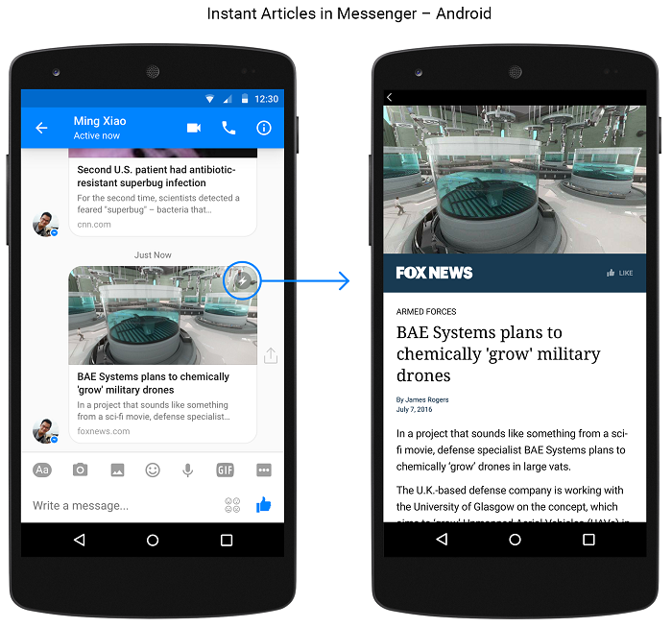
Task: Start a video call with Ming Xiao
Action: pos(194,128)
